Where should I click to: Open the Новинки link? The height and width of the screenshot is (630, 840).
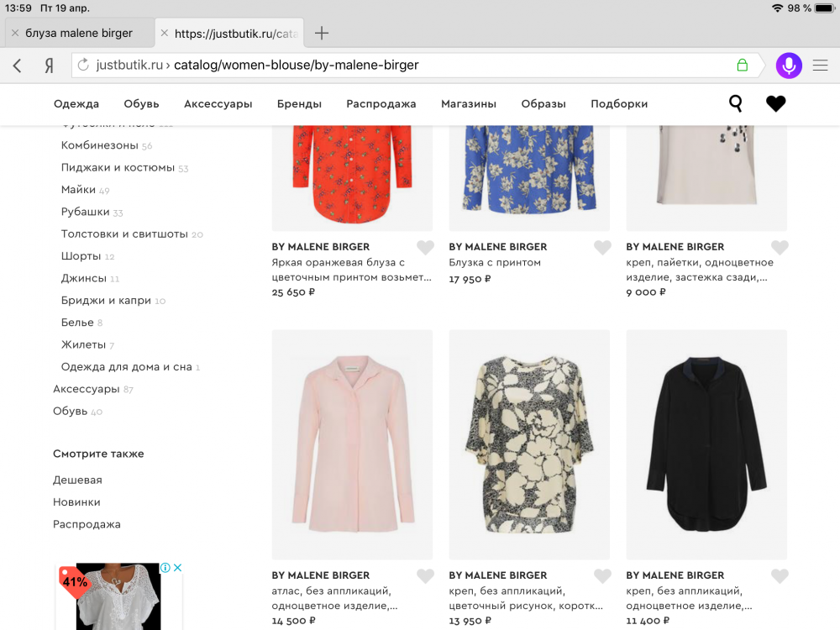coord(76,502)
